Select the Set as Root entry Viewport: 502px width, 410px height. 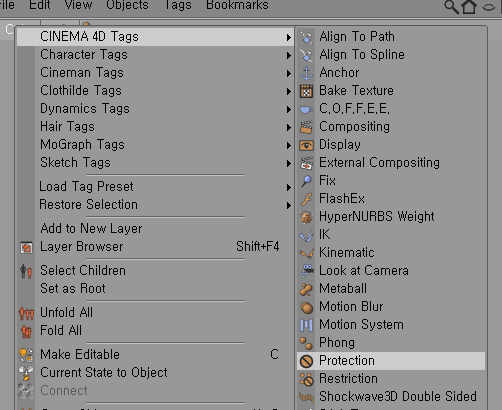click(73, 289)
